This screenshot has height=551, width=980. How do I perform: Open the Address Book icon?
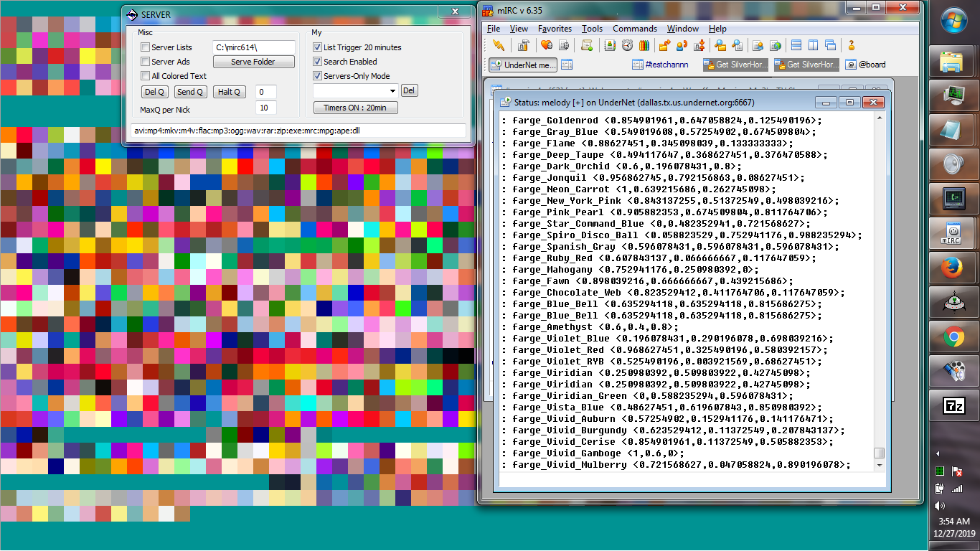tap(610, 46)
